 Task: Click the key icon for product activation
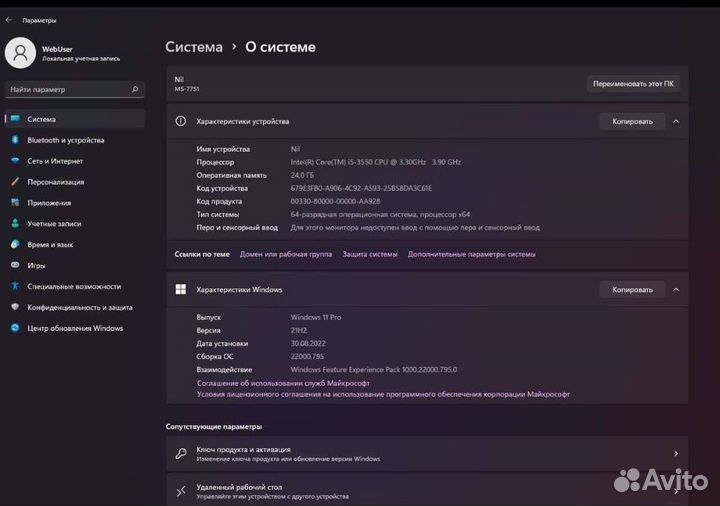pos(181,454)
